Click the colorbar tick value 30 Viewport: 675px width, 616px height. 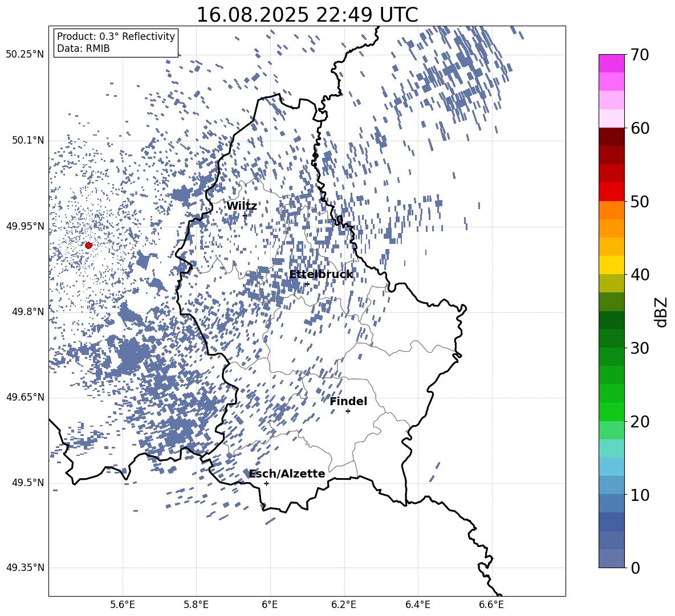coord(640,348)
